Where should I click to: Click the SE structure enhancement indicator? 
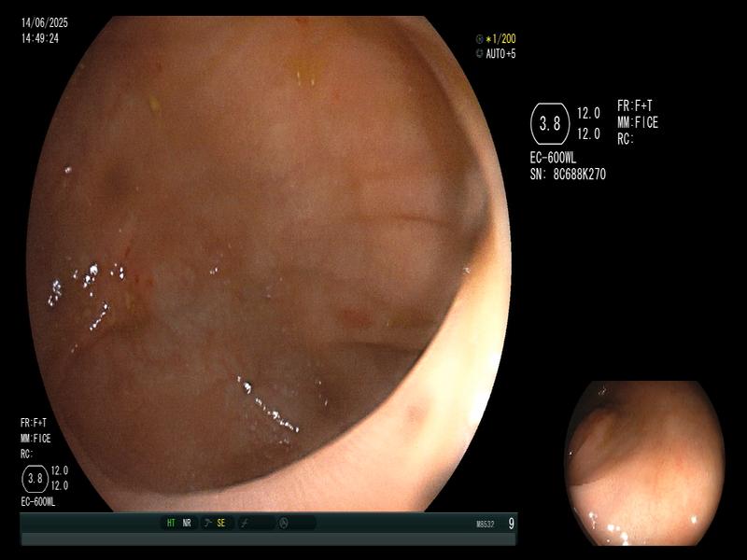pyautogui.click(x=221, y=523)
